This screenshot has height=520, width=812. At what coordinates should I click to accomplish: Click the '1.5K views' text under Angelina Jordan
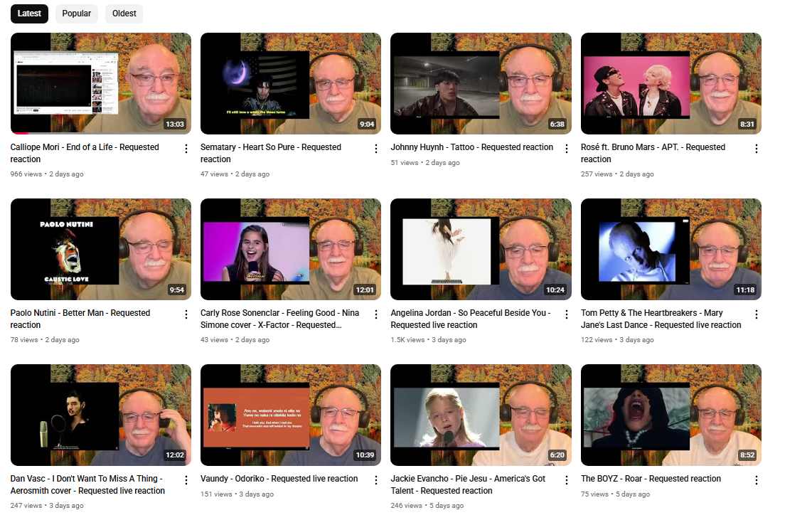(407, 340)
